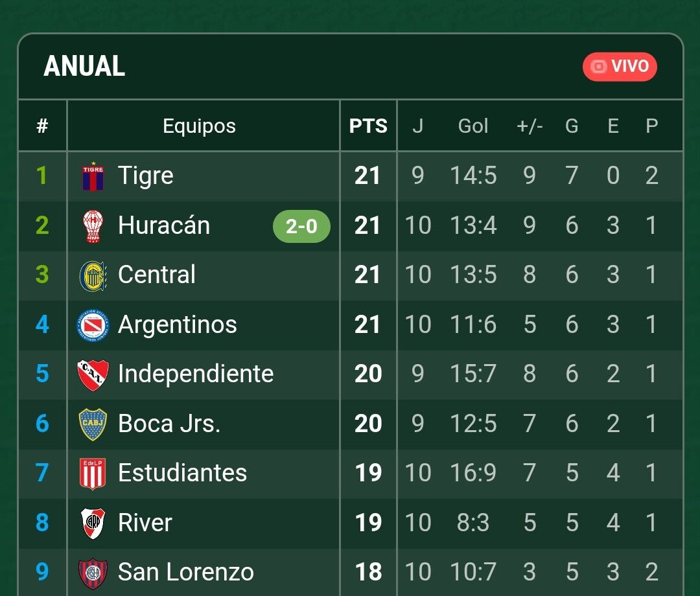Click the Tigre club crest
Viewport: 700px width, 596px height.
(x=93, y=176)
